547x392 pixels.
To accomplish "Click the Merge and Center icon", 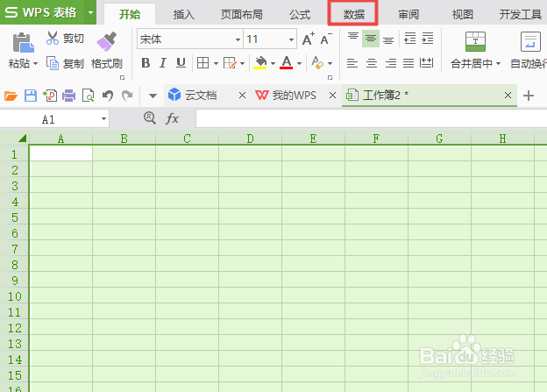I will coord(475,41).
